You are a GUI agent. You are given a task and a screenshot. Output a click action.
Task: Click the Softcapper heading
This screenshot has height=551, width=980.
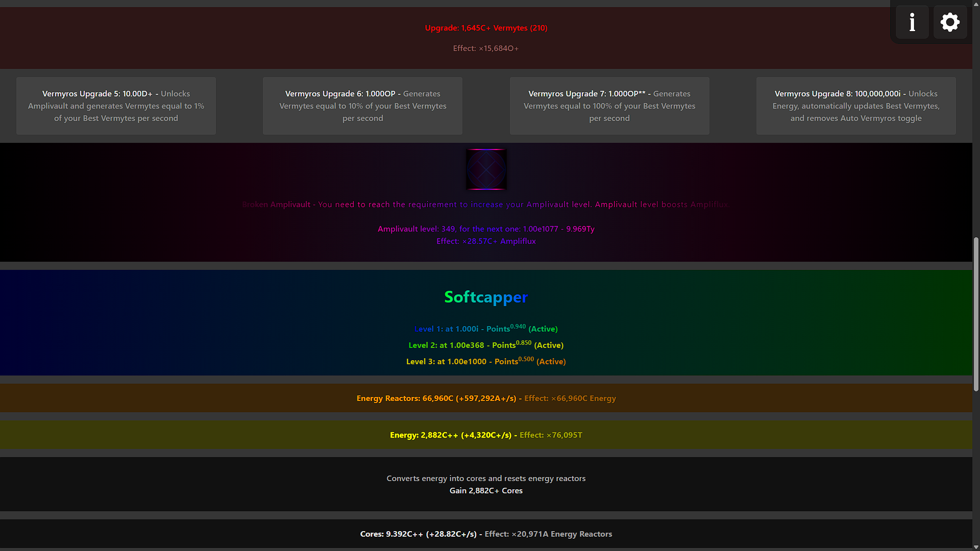[486, 297]
